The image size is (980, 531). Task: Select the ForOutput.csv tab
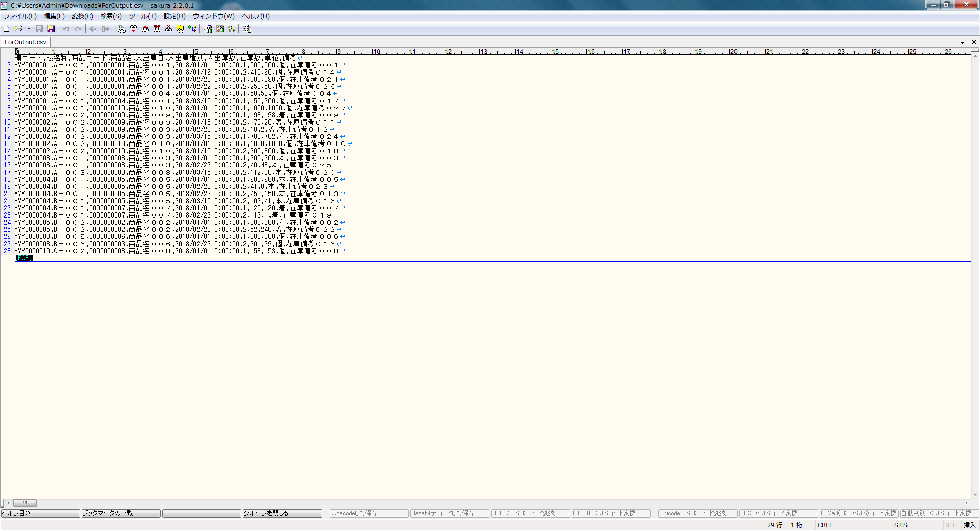[x=26, y=42]
